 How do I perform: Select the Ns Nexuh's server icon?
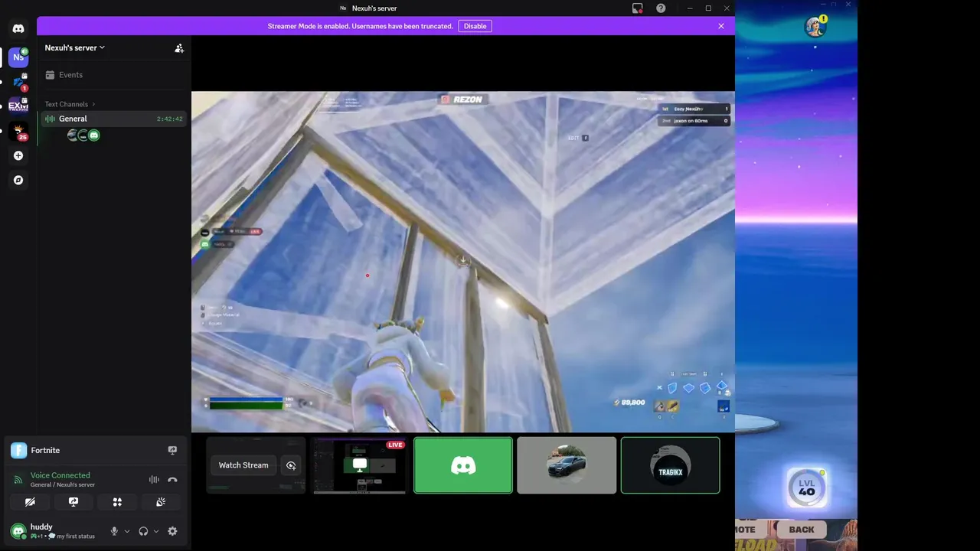pyautogui.click(x=18, y=57)
